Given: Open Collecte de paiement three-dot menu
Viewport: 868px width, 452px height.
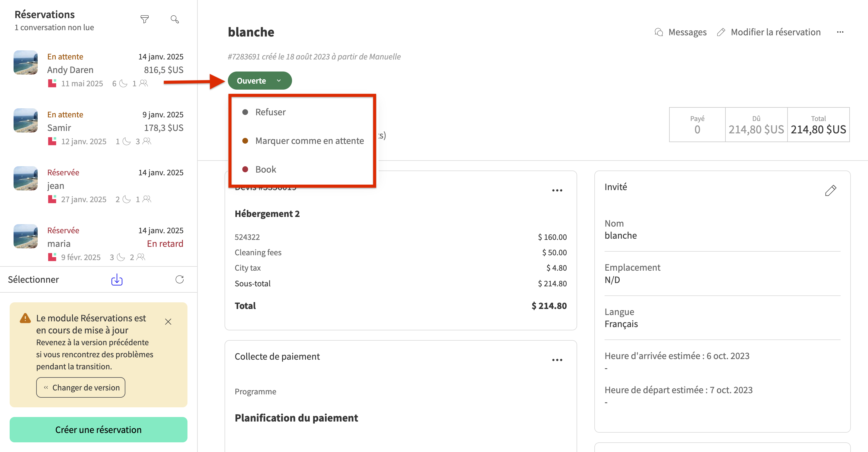Looking at the screenshot, I should pos(557,360).
